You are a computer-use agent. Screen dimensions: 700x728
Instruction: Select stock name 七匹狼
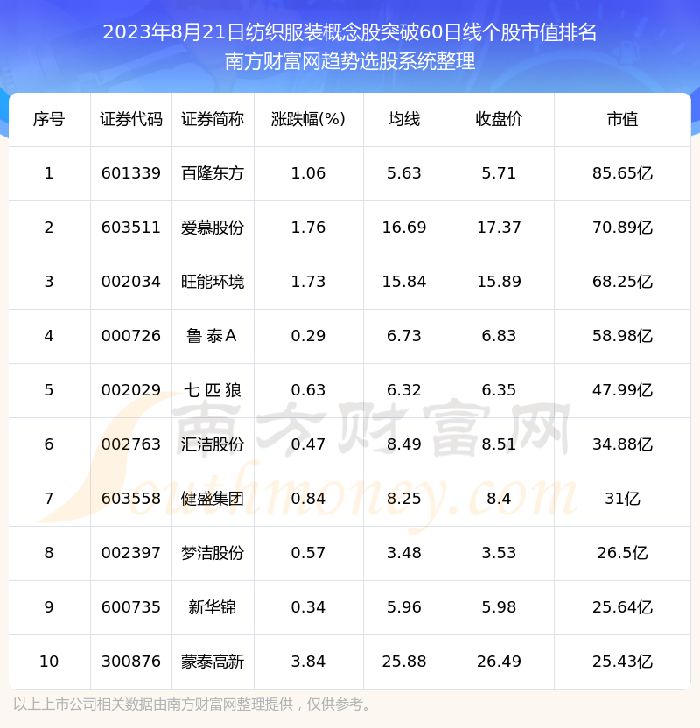click(213, 390)
